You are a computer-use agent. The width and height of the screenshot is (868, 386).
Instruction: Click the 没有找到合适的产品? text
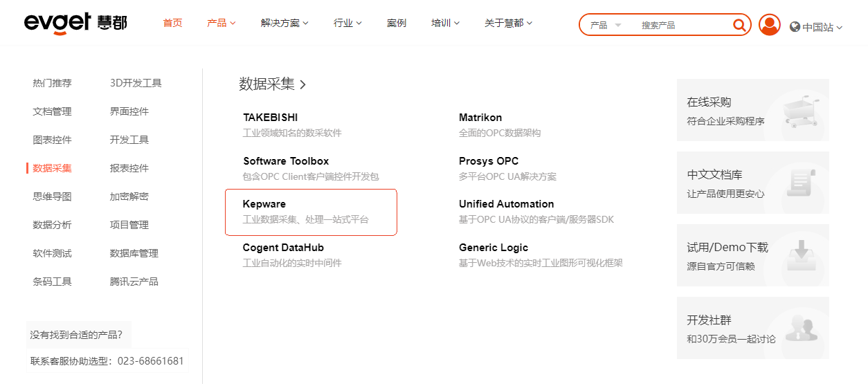pyautogui.click(x=76, y=335)
